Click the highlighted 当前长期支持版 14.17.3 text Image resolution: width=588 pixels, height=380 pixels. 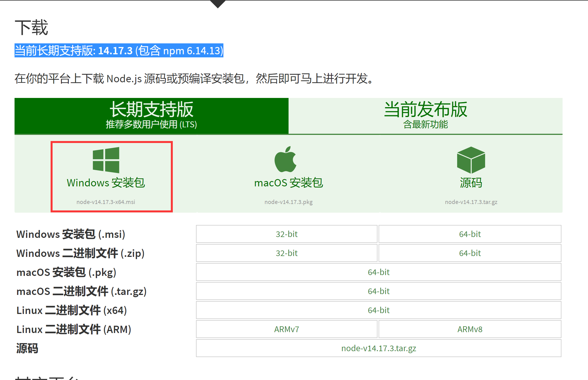coord(119,51)
